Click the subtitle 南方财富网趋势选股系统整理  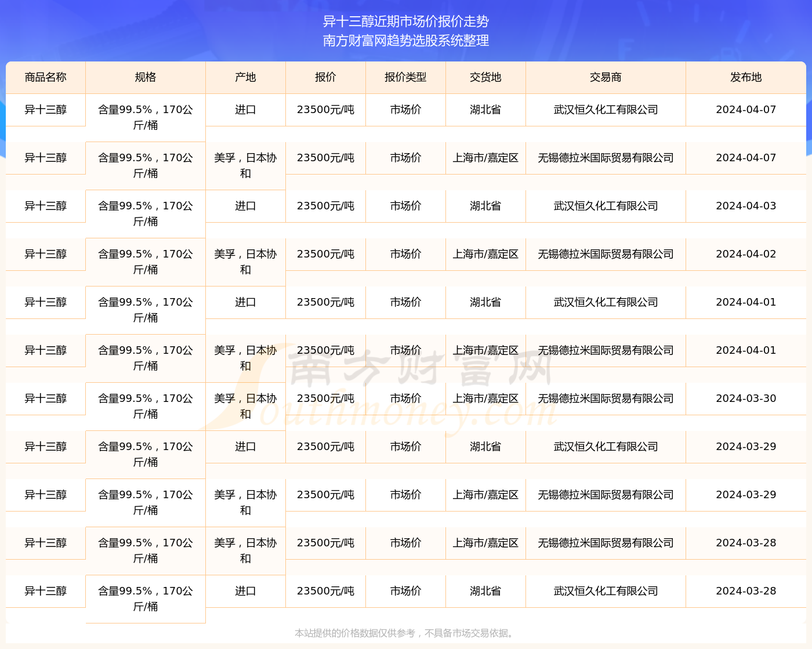pos(406,41)
